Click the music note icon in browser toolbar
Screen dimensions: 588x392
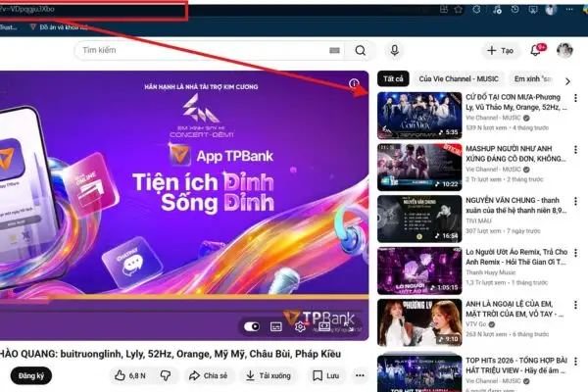click(497, 10)
